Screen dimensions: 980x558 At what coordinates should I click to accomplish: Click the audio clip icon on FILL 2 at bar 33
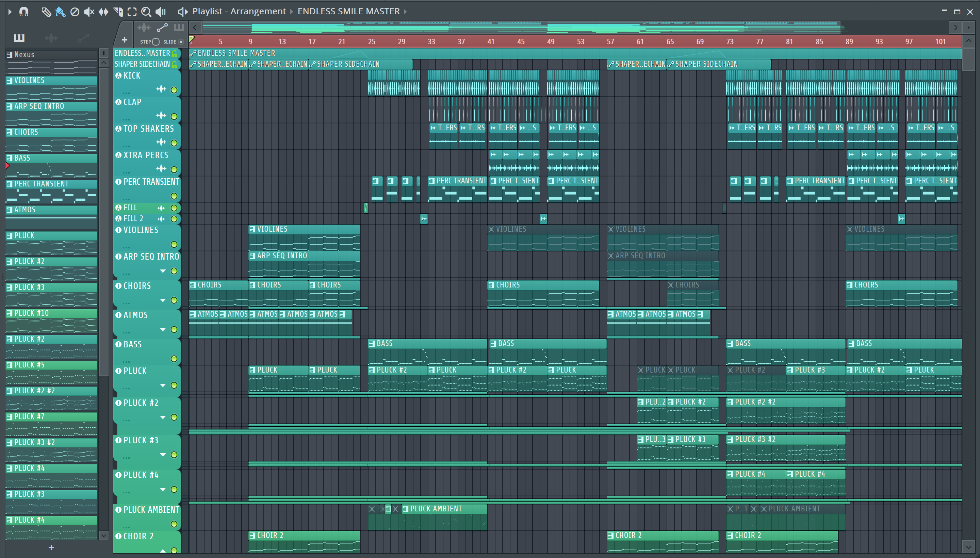pyautogui.click(x=424, y=219)
